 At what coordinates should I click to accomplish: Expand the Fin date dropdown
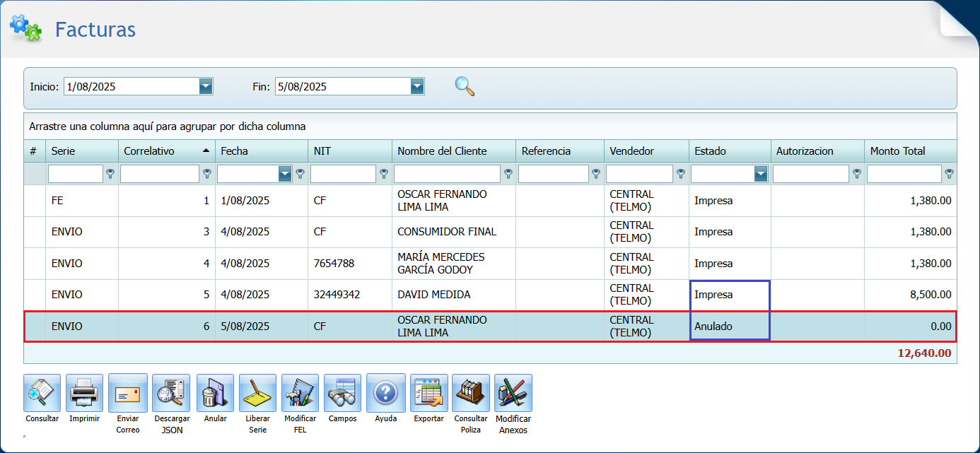pyautogui.click(x=417, y=86)
